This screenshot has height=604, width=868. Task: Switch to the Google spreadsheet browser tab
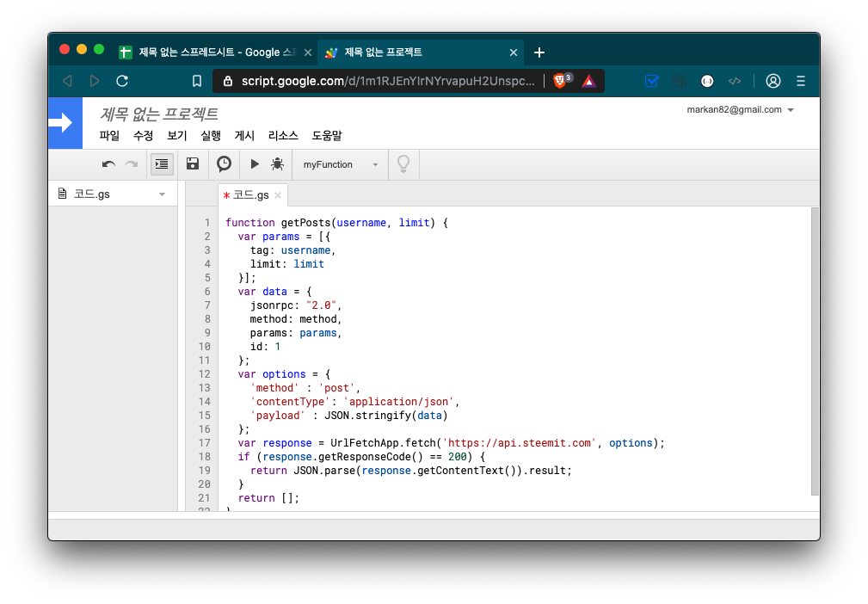tap(215, 52)
